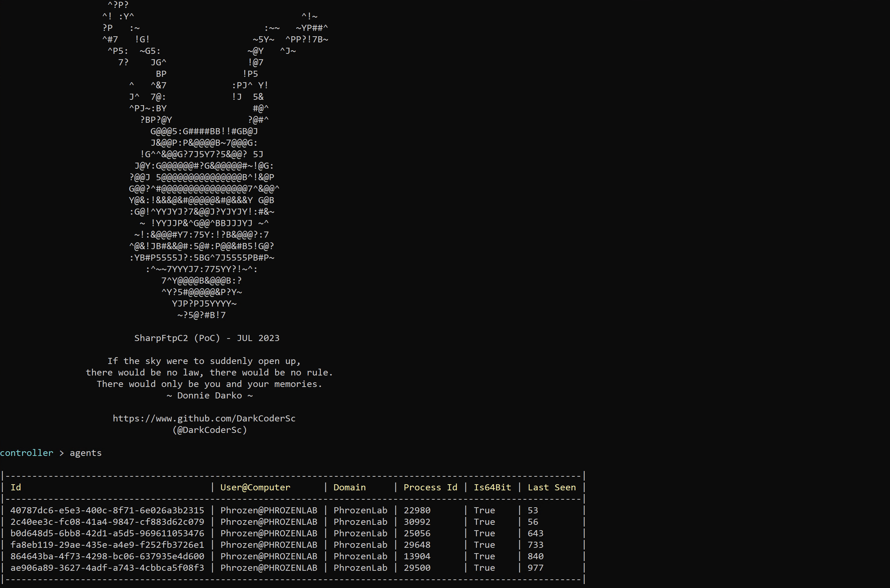Click last seen value 977

(x=536, y=568)
